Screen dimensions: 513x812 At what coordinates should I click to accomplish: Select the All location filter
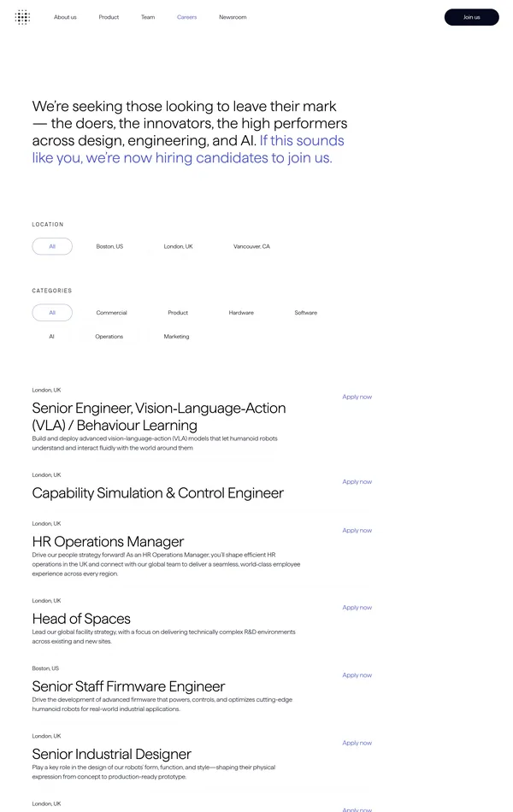pos(52,246)
